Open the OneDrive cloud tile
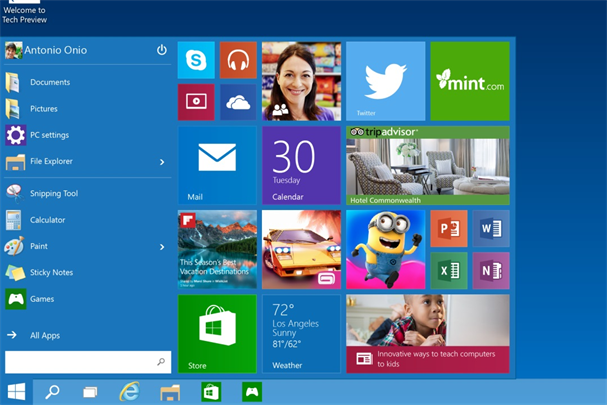 (x=238, y=102)
